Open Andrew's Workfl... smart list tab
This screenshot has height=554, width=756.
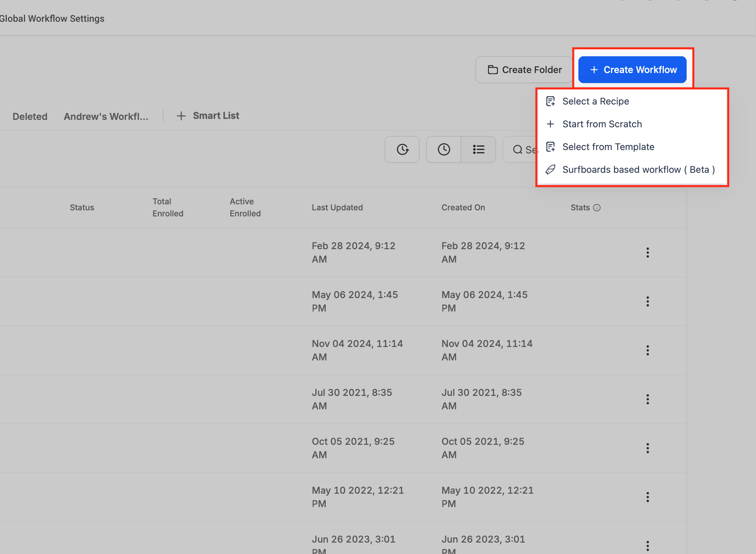(106, 116)
